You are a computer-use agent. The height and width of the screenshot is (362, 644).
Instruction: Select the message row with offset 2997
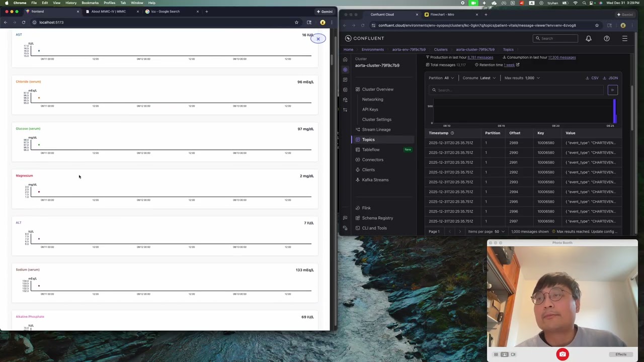tap(522, 221)
